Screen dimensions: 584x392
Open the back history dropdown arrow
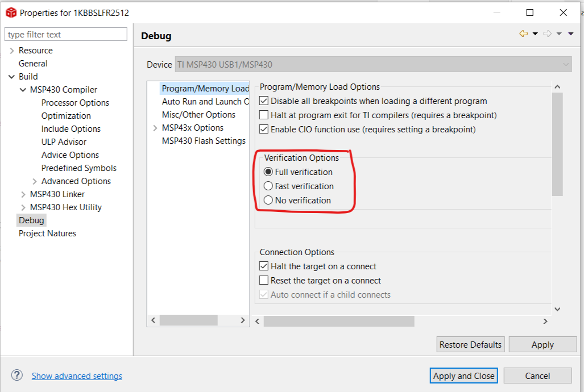click(535, 34)
